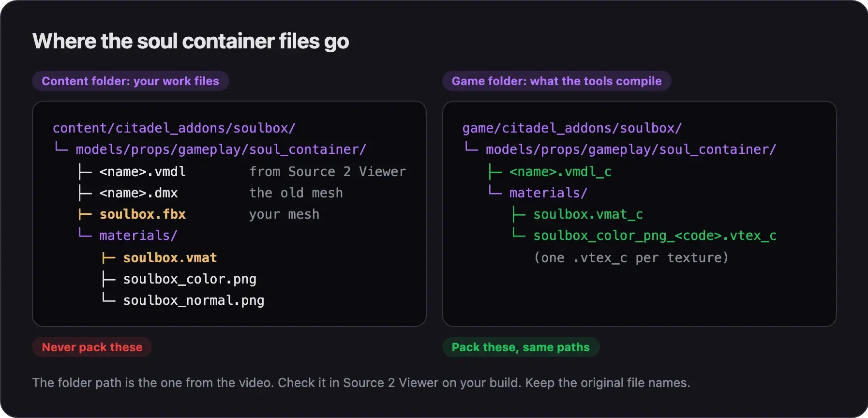The image size is (868, 418).
Task: Select the "Content folder: your work files" label
Action: pyautogui.click(x=131, y=81)
